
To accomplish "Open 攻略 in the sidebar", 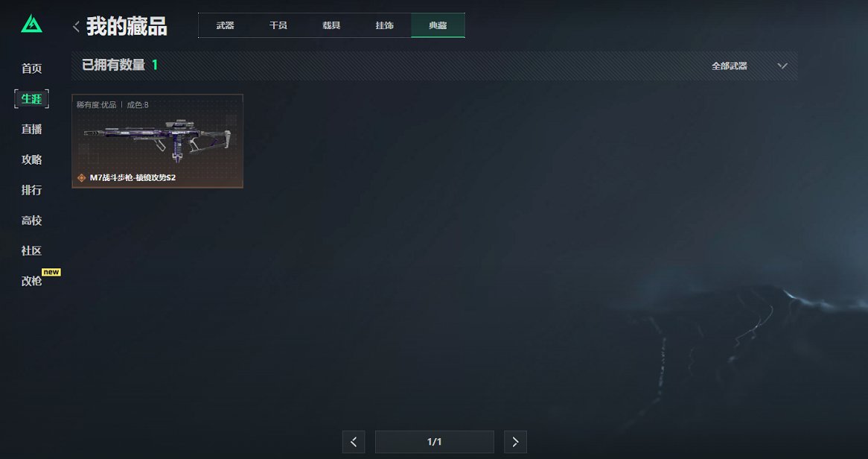I will click(31, 159).
